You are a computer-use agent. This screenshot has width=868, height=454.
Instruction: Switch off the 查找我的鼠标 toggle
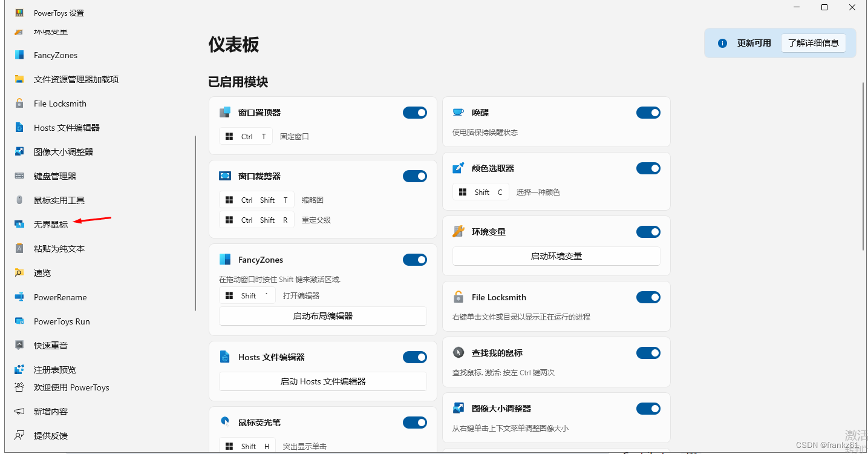point(648,353)
